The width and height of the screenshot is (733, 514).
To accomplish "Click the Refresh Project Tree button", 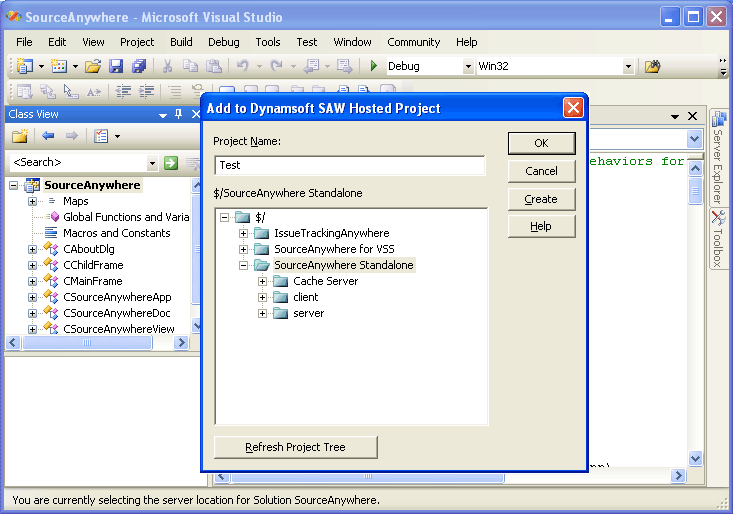I will 295,447.
